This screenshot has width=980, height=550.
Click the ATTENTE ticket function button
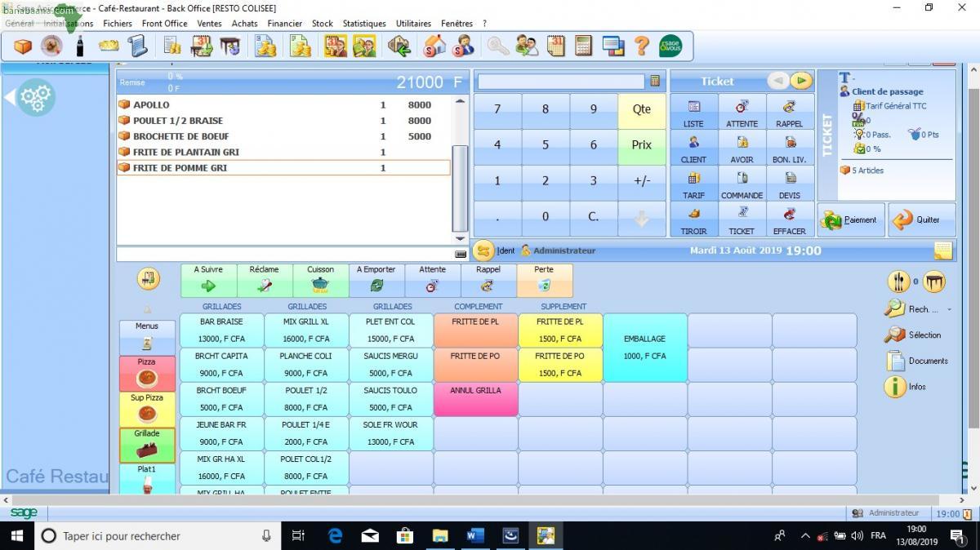742,112
